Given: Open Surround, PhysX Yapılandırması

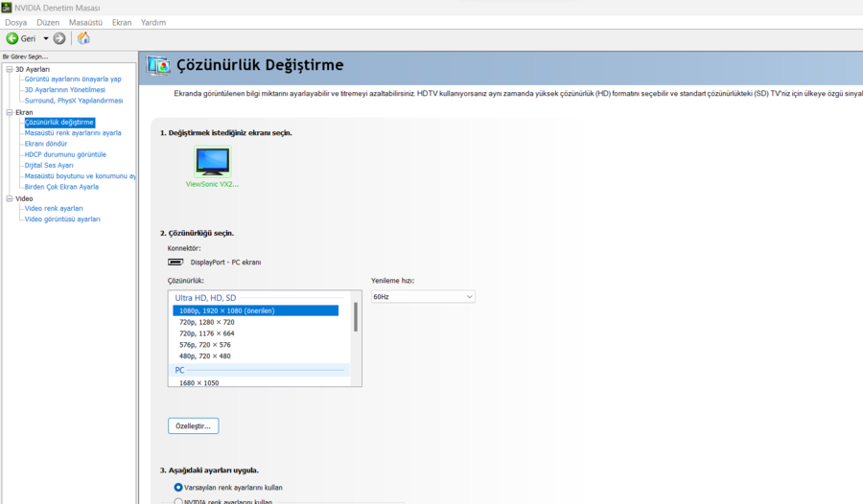Looking at the screenshot, I should point(74,101).
